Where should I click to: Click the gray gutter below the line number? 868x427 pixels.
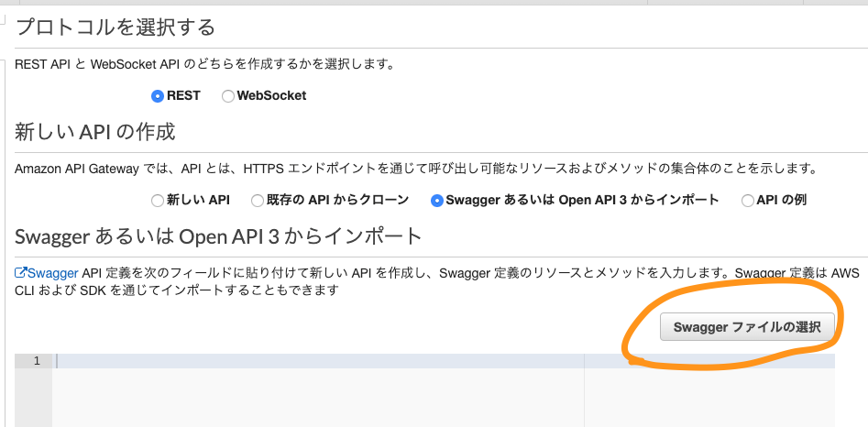33,398
